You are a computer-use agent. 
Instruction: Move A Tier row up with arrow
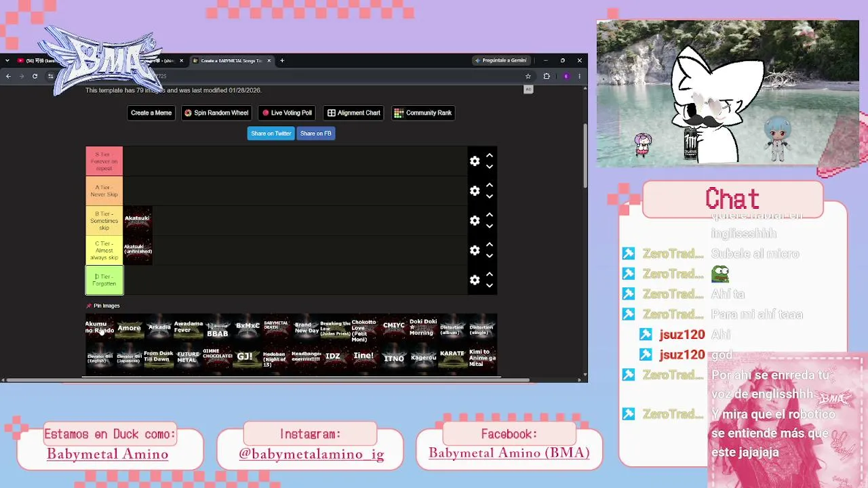pos(489,186)
